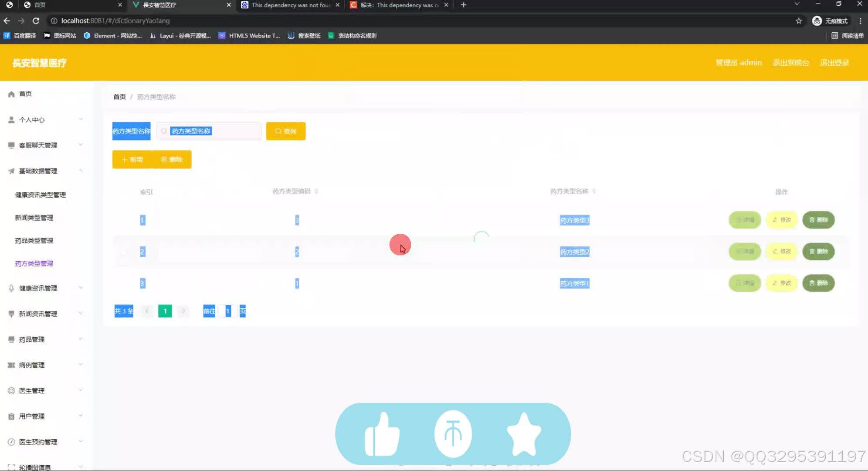Viewport: 868px width, 471px height.
Task: Click the 健康资讯管理 microphone icon
Action: coord(11,288)
